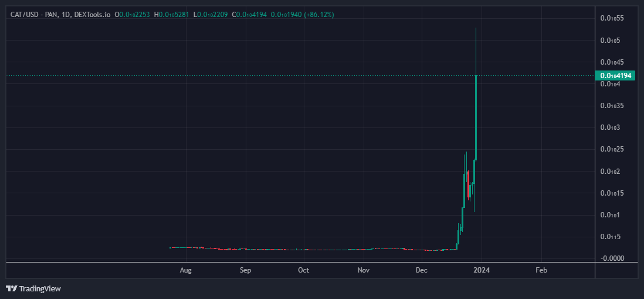Click the 0.0₁₀45 price axis label
This screenshot has height=299, width=644.
click(612, 62)
